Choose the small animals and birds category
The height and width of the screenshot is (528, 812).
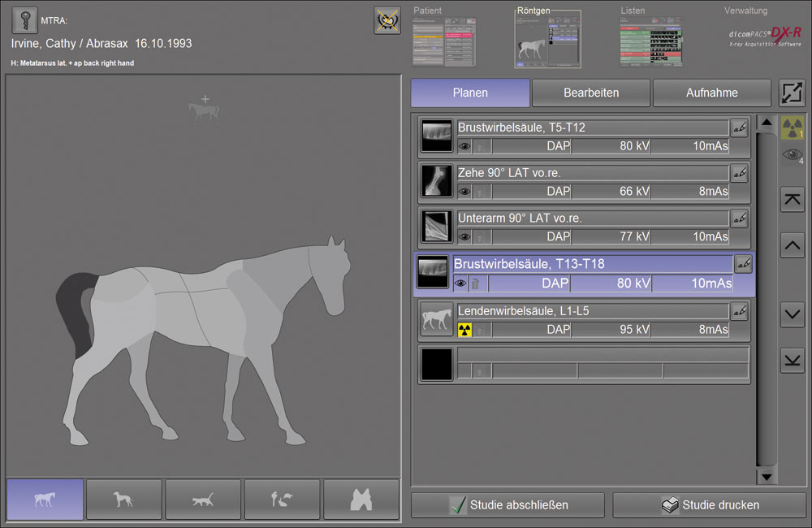[x=282, y=500]
